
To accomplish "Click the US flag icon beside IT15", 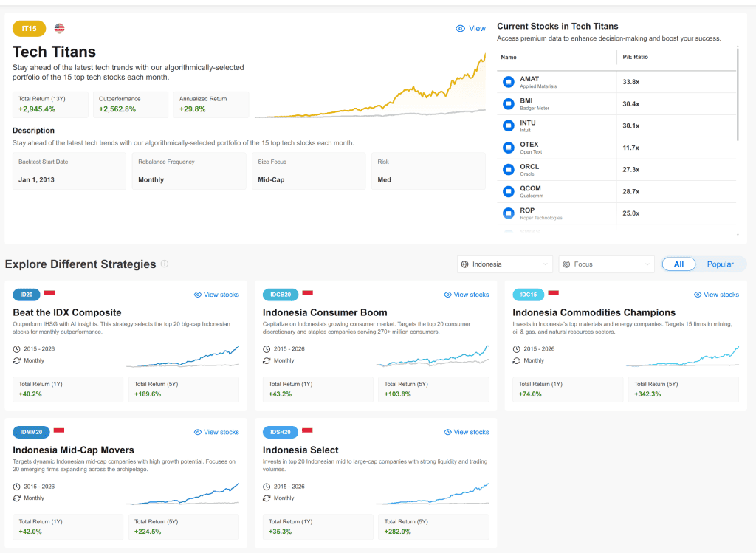I will (59, 29).
